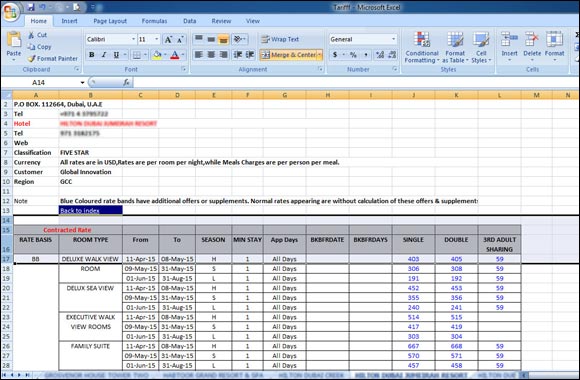Switch to the Data tab
The height and width of the screenshot is (380, 580).
coord(189,21)
